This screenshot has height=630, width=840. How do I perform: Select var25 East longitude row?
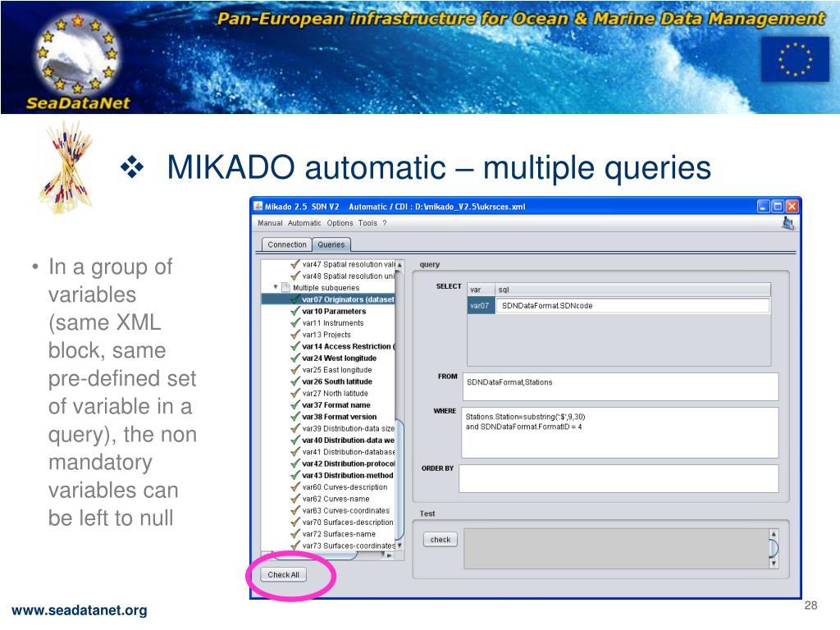[x=331, y=370]
